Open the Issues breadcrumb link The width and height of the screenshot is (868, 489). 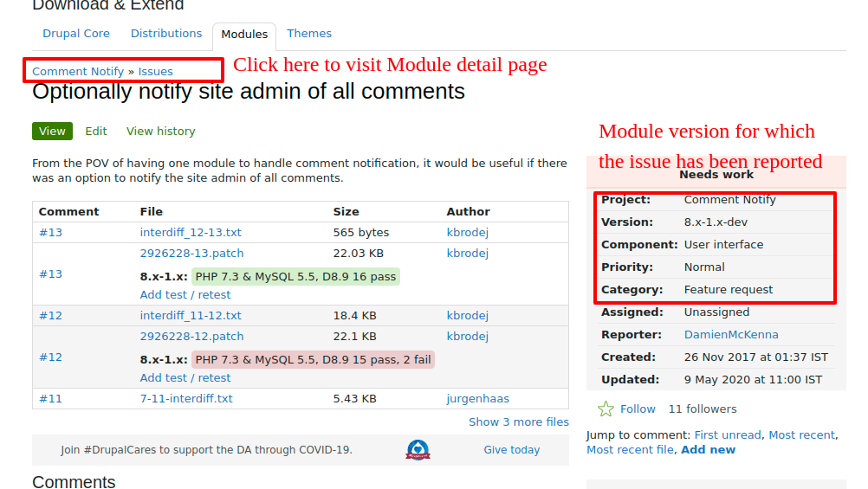156,71
